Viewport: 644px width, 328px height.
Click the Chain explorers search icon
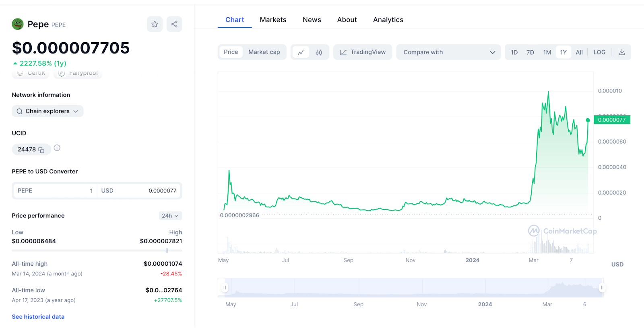pyautogui.click(x=20, y=111)
